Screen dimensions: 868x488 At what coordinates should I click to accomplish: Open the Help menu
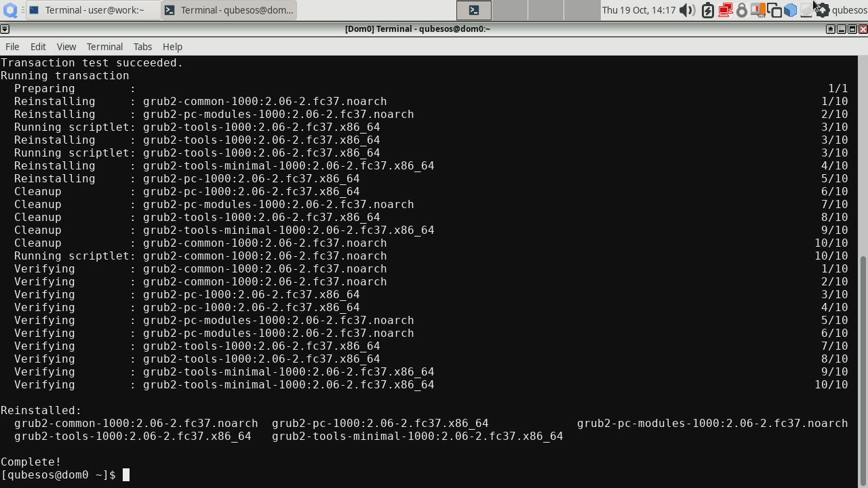point(172,47)
